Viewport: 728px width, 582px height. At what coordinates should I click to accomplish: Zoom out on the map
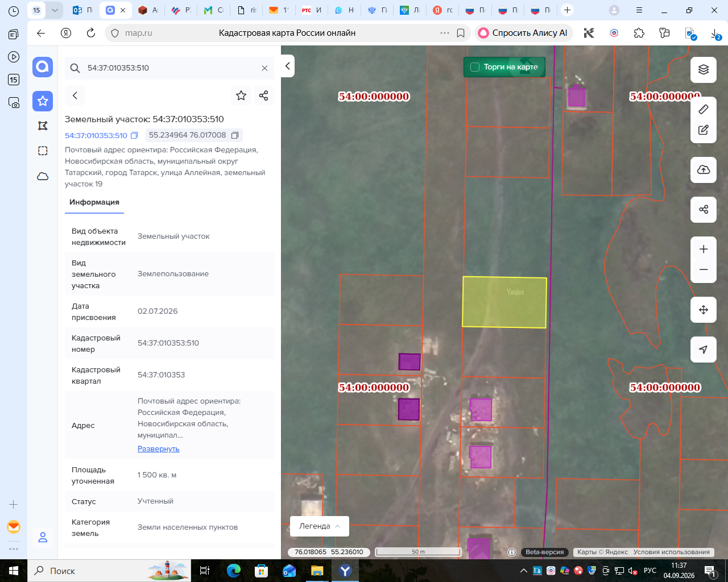coord(704,270)
